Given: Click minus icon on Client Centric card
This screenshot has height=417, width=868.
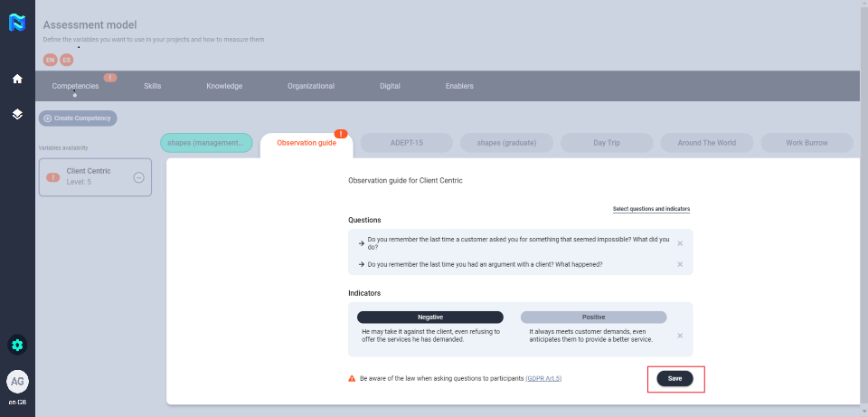Looking at the screenshot, I should pos(138,177).
